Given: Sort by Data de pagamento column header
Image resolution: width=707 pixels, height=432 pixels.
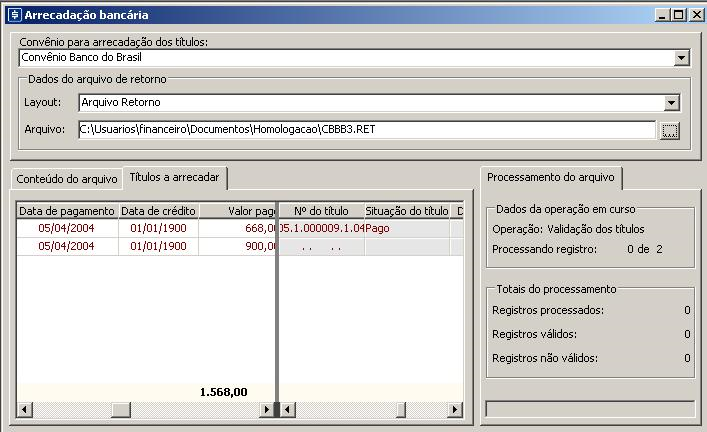Looking at the screenshot, I should coord(67,211).
